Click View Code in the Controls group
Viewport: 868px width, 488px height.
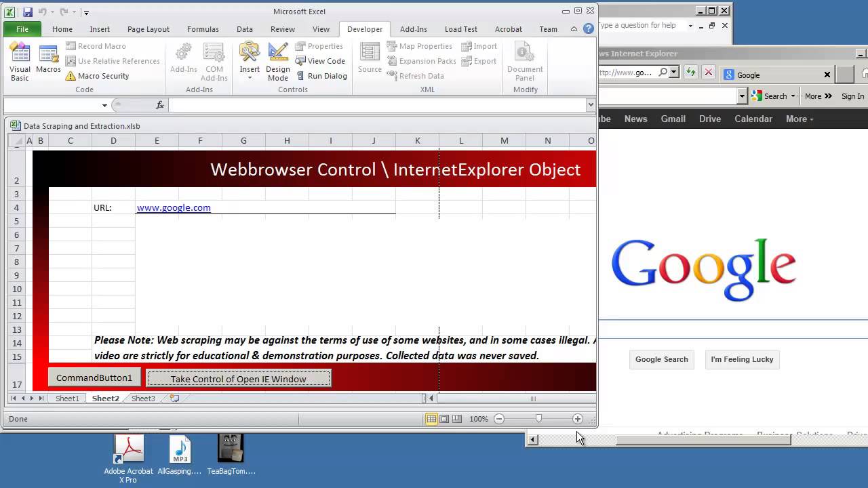(x=320, y=61)
